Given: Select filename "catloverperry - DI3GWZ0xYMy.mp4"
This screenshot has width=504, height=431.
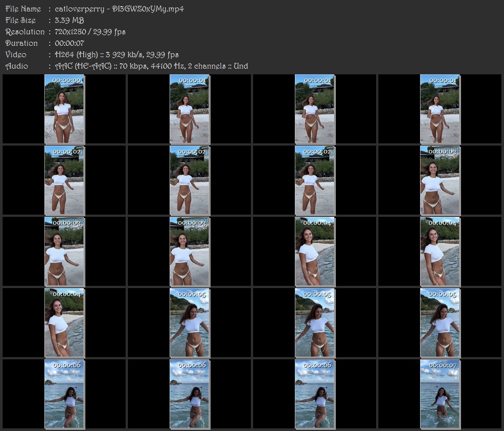Looking at the screenshot, I should tap(119, 9).
